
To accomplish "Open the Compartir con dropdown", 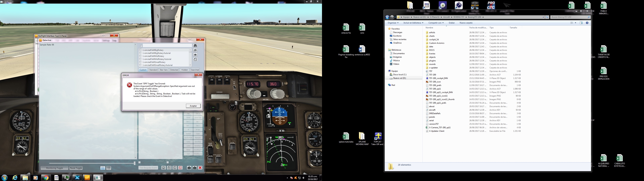I will coord(436,23).
